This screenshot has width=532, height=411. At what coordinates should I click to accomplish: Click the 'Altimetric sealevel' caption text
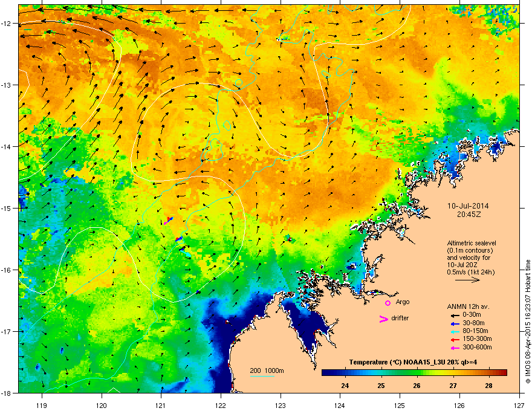tap(472, 243)
